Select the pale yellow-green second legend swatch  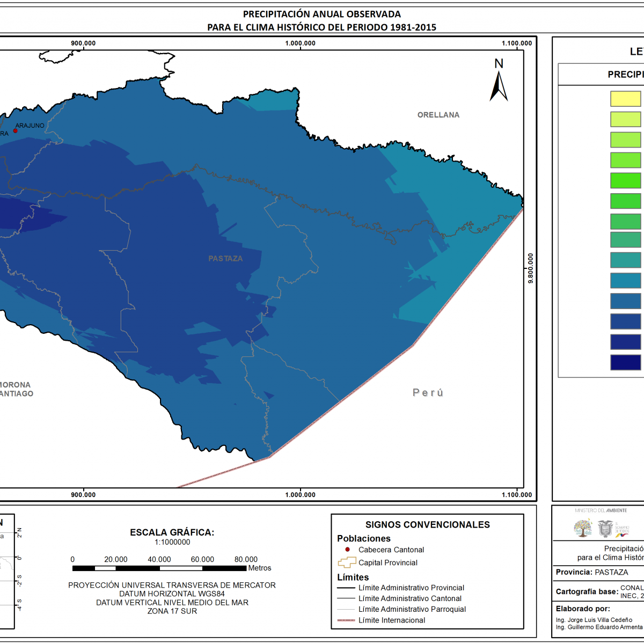626,119
